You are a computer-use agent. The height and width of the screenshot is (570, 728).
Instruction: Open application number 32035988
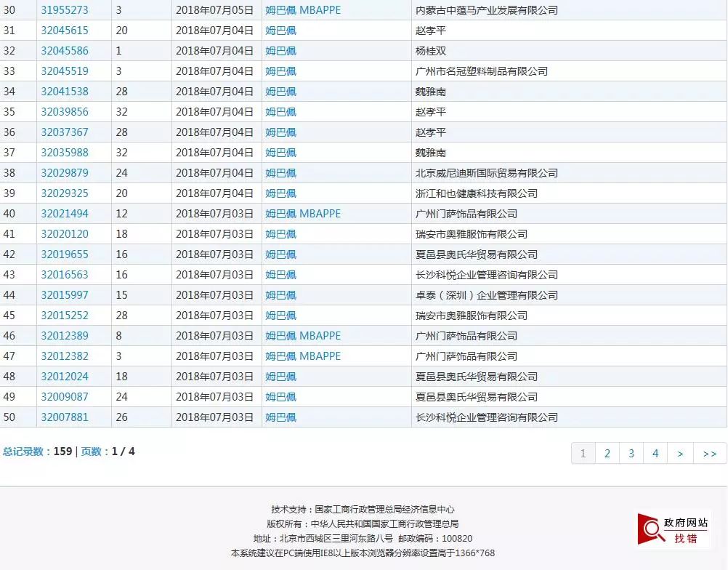click(x=65, y=153)
